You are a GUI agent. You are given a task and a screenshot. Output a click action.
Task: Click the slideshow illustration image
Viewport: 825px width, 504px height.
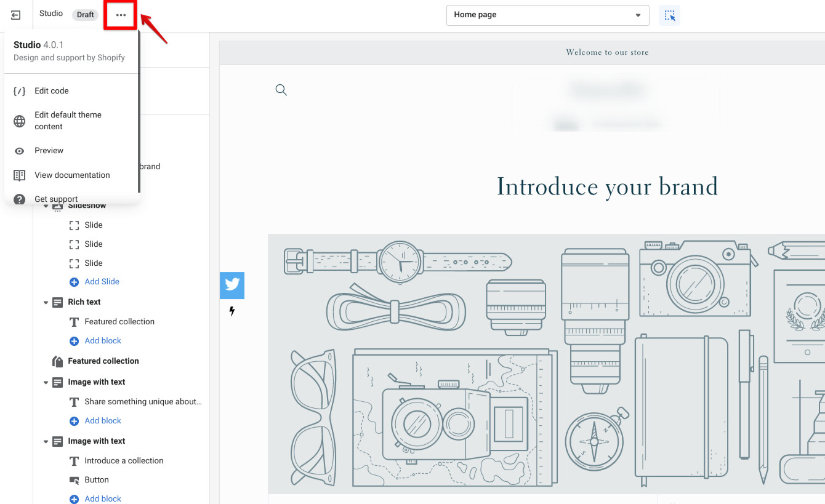[x=546, y=364]
